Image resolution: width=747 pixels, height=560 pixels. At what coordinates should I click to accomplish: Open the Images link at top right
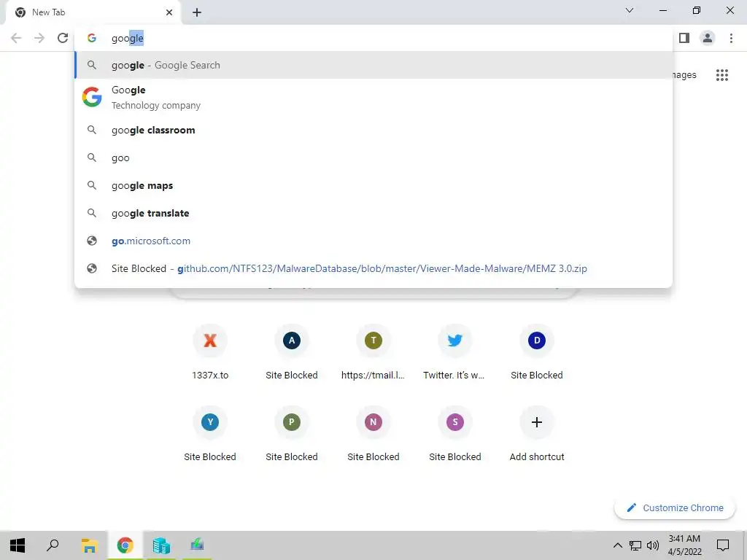[684, 75]
